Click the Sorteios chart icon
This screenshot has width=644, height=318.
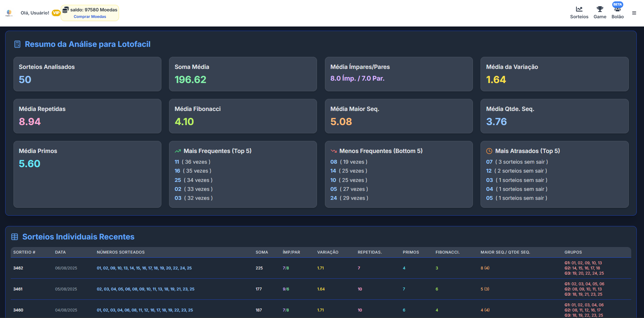[579, 9]
